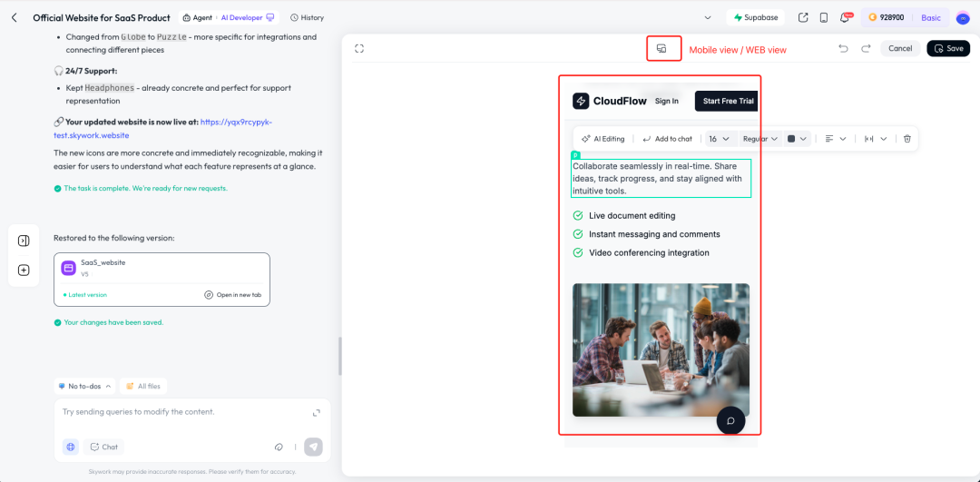Viewport: 980px width, 482px height.
Task: Select the Collaborate seamlessly paragraph text
Action: click(x=661, y=178)
